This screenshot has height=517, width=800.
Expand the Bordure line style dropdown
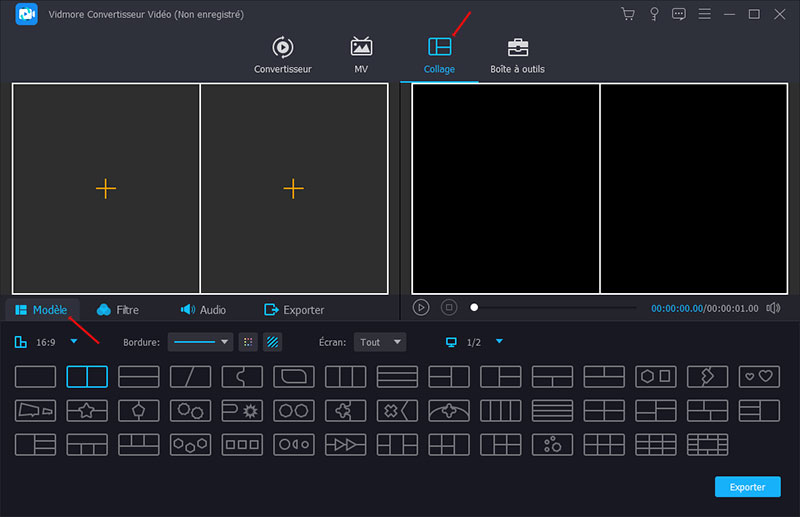tap(200, 342)
